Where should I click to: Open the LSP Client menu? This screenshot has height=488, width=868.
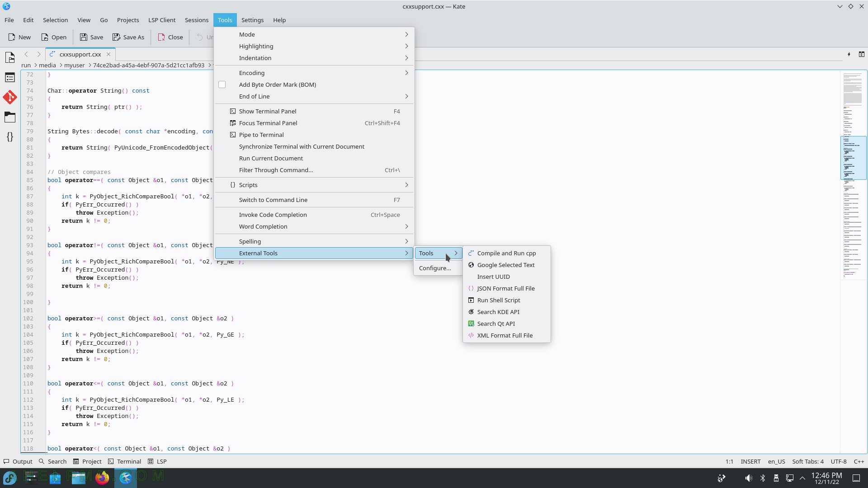[x=162, y=20]
